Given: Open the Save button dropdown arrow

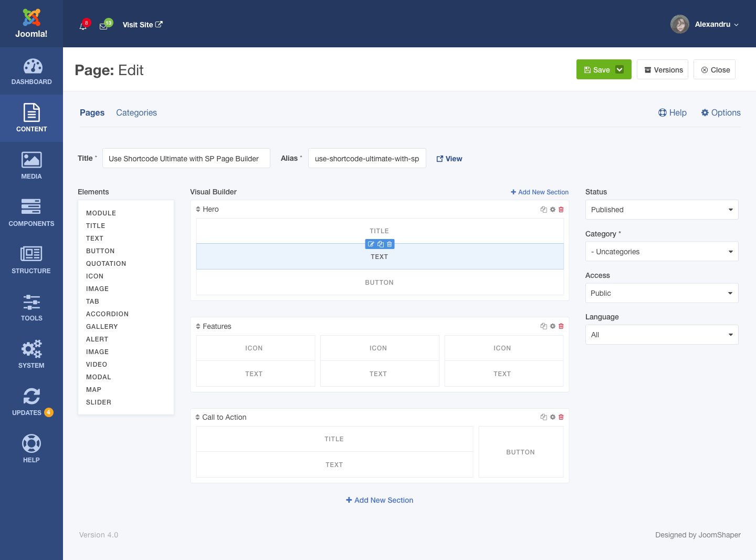Looking at the screenshot, I should tap(619, 70).
